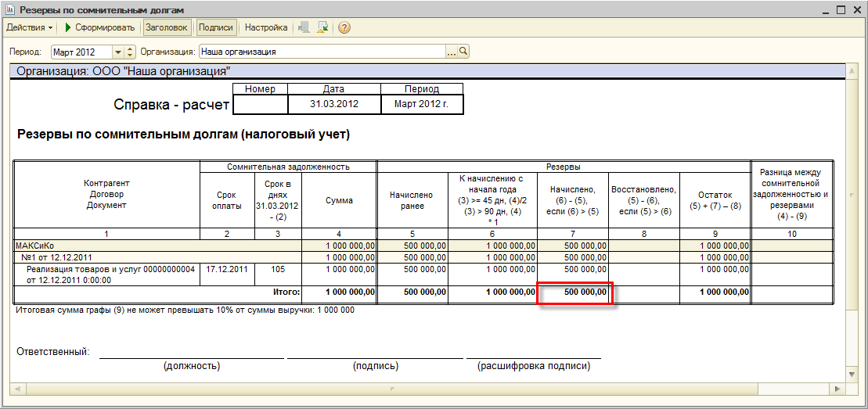Viewport: 868px width, 409px height.
Task: Click the note about 10% от суммы выручки
Action: pos(185,310)
